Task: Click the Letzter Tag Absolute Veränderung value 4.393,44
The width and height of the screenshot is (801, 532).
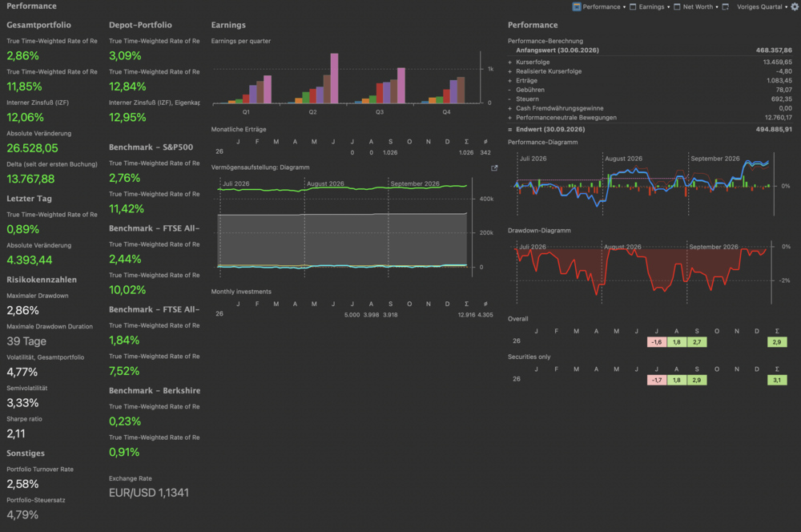Action: [x=29, y=260]
